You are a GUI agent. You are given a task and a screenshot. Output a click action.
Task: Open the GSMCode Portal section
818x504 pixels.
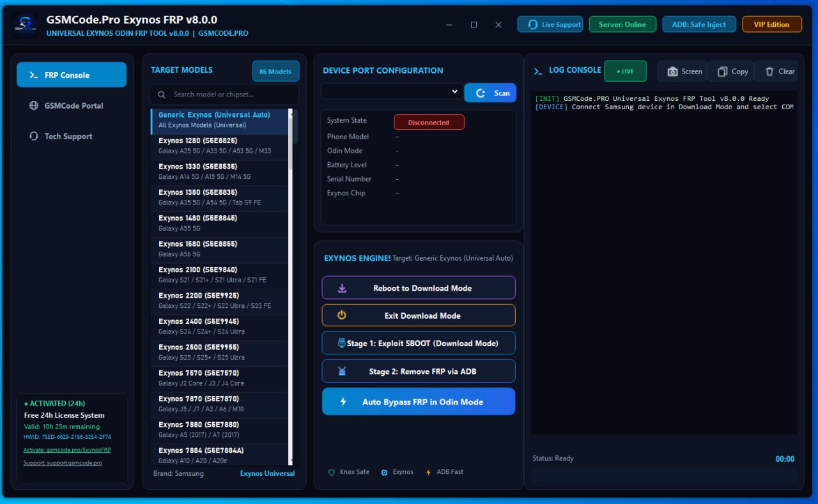(72, 105)
